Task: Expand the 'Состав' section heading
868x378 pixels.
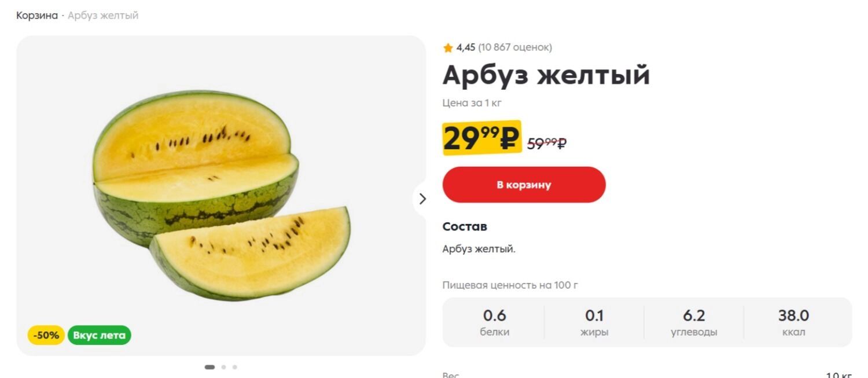Action: point(464,226)
